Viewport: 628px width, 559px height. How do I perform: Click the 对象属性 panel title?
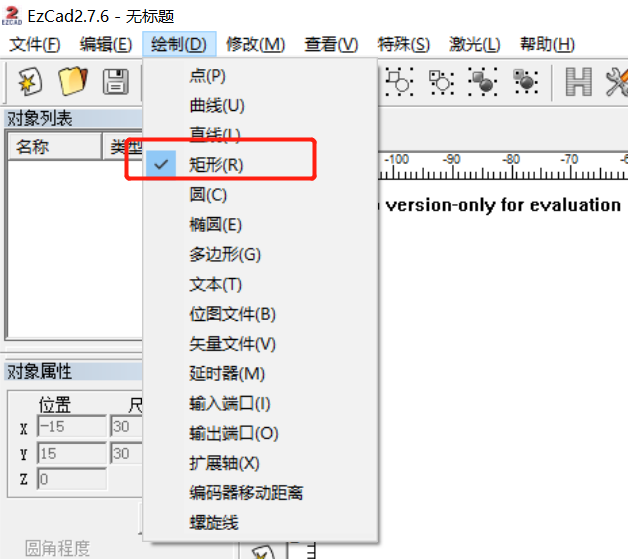click(x=40, y=372)
